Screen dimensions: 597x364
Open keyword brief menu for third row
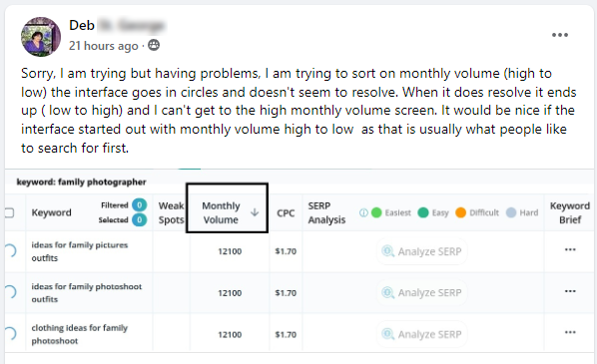pos(570,332)
